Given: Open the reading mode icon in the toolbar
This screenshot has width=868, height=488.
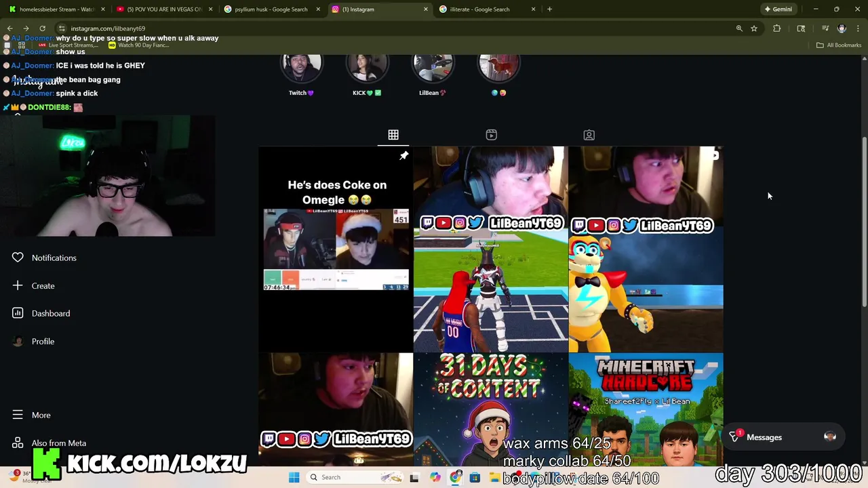Looking at the screenshot, I should (801, 28).
